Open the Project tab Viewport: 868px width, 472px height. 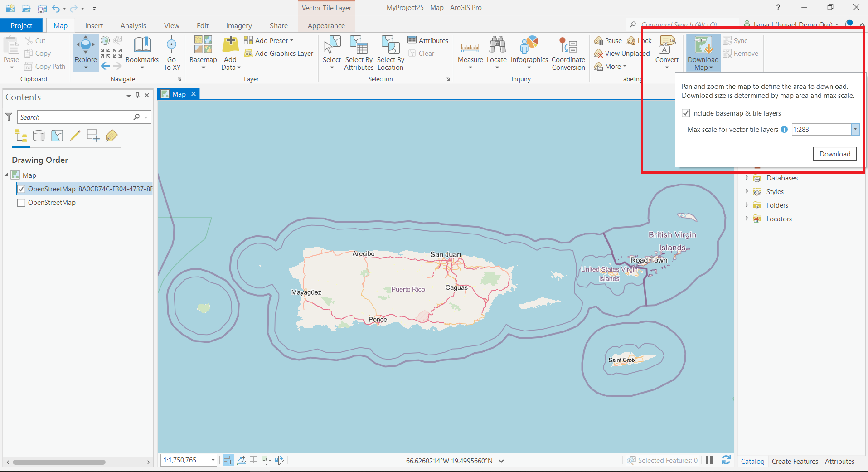coord(21,25)
